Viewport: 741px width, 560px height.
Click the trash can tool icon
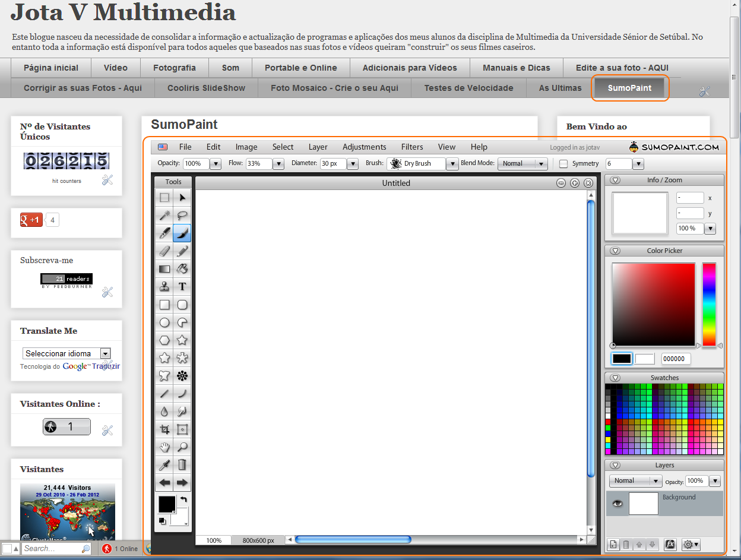pos(182,465)
